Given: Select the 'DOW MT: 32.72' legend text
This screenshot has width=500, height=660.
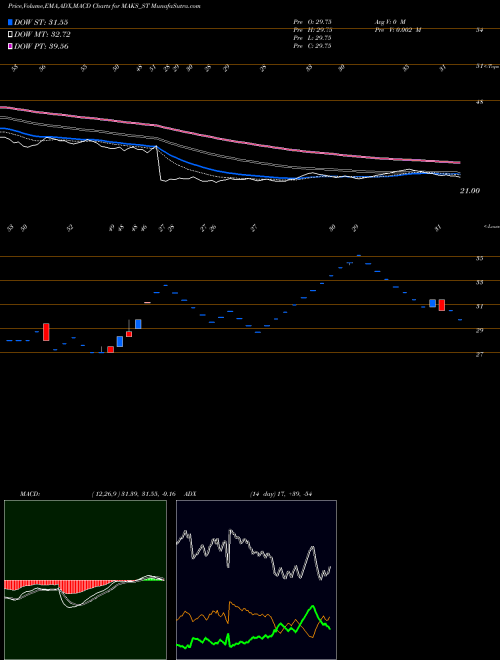Looking at the screenshot, I should point(42,35).
